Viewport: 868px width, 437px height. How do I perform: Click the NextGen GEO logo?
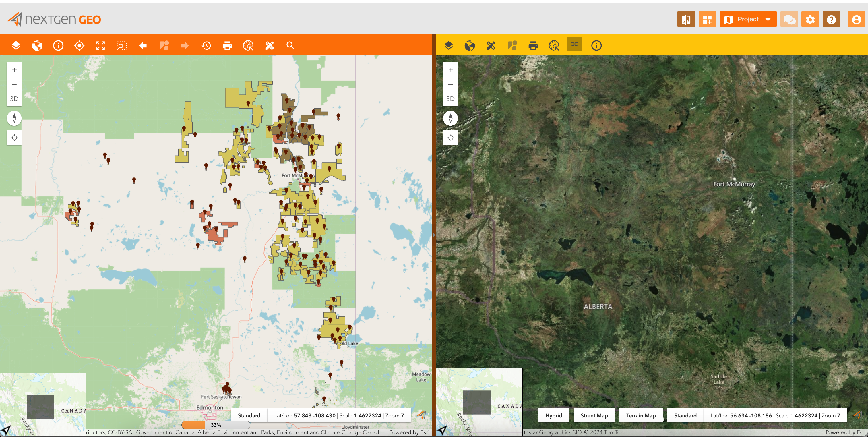pyautogui.click(x=54, y=19)
